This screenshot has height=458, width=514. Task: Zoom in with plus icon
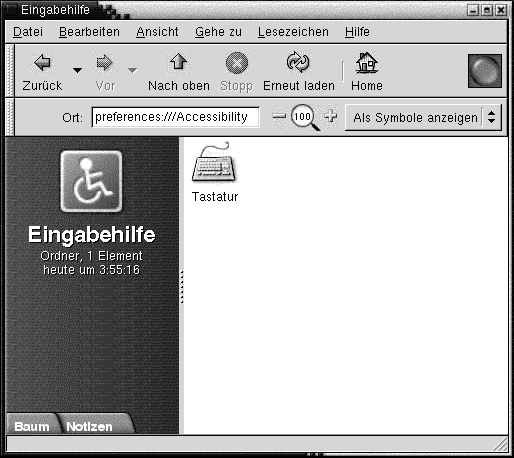[331, 116]
